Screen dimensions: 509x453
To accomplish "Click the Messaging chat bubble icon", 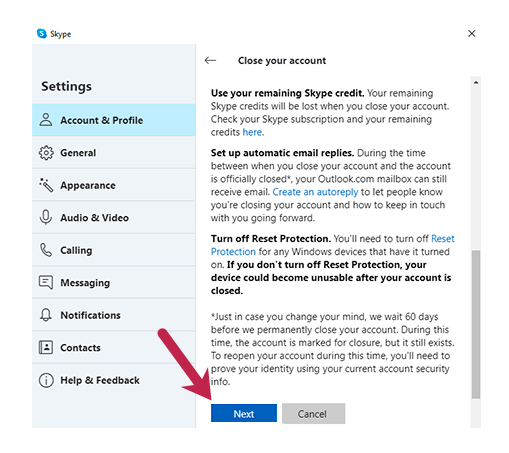I will pos(46,282).
